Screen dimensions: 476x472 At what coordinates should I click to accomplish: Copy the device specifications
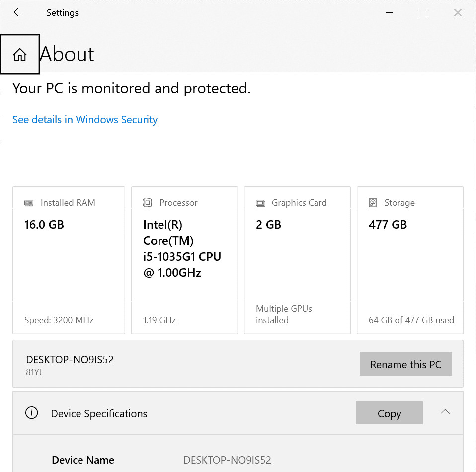tap(389, 413)
